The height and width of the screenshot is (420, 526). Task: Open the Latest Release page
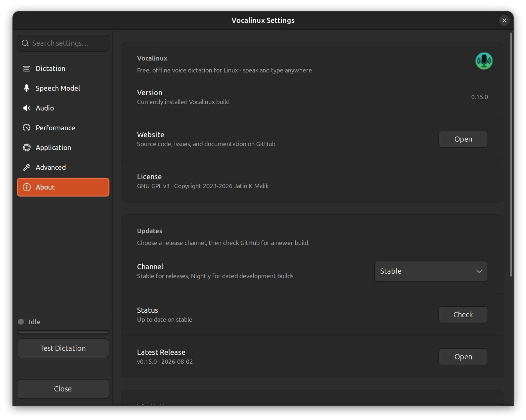tap(463, 357)
